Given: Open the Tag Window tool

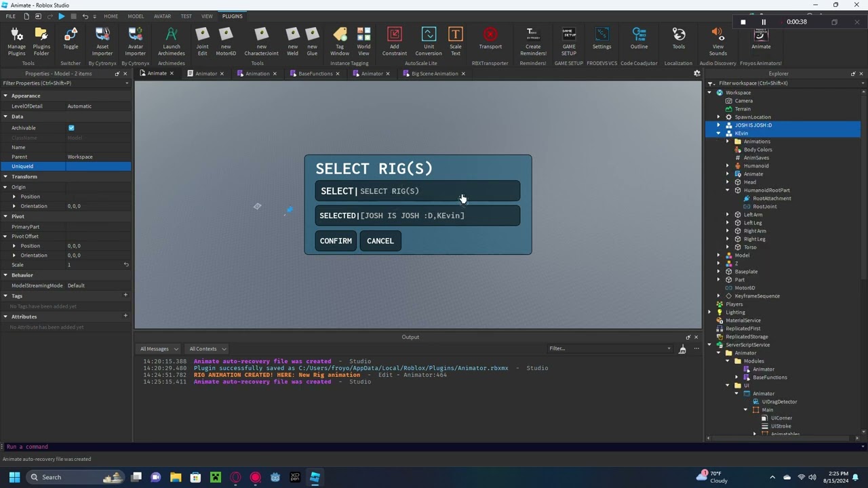Looking at the screenshot, I should tap(340, 40).
